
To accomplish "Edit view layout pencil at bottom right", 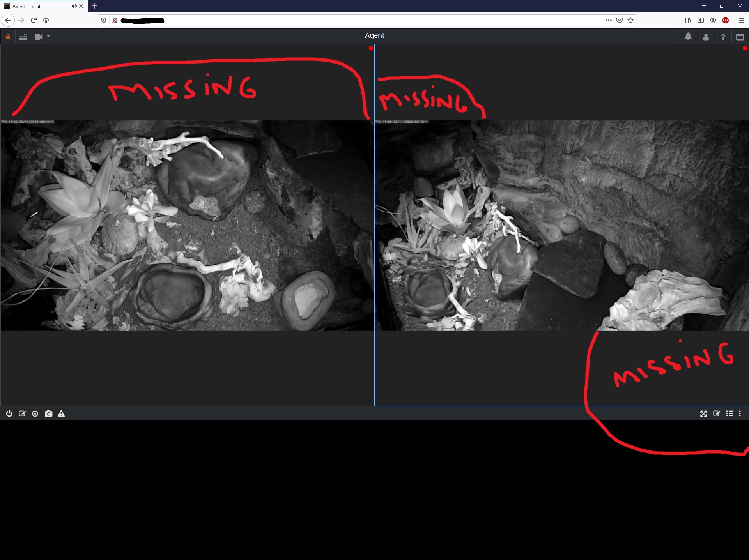I will (x=717, y=413).
